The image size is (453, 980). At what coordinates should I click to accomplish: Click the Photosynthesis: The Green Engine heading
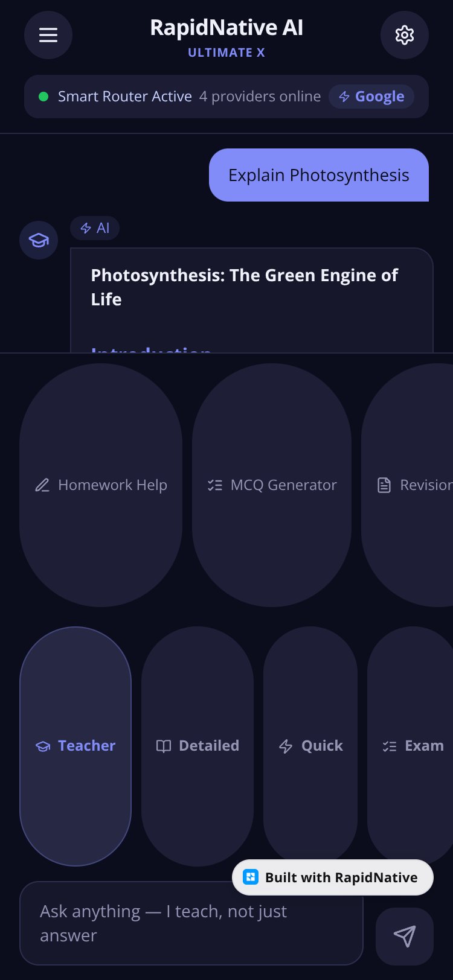click(244, 287)
